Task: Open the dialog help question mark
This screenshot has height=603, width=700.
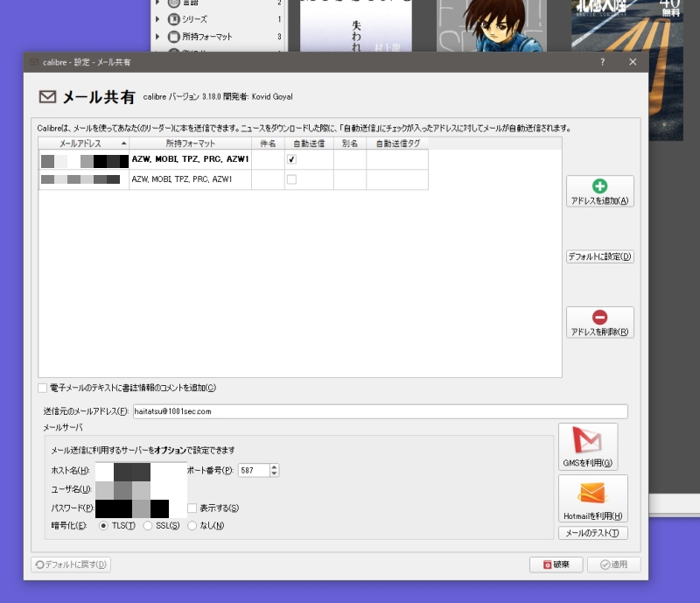Action: [x=602, y=62]
